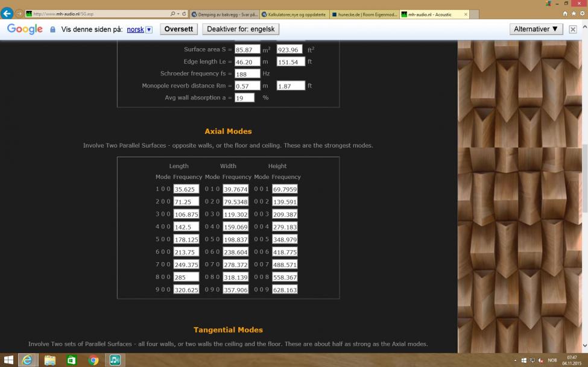Open browser settings gear icon
The height and width of the screenshot is (367, 588).
pyautogui.click(x=583, y=13)
